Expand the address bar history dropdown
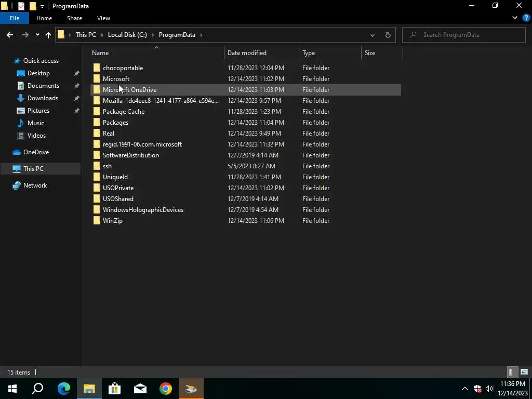 pyautogui.click(x=372, y=35)
